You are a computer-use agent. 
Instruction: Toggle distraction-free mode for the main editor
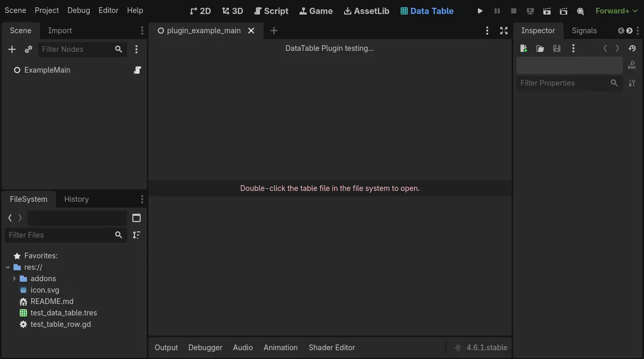click(503, 31)
